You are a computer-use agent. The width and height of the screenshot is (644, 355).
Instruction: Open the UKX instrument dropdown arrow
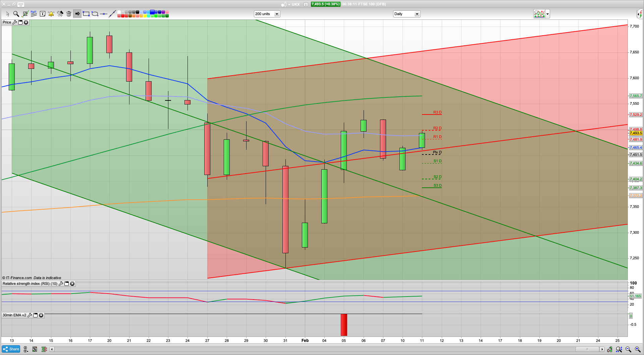(289, 5)
